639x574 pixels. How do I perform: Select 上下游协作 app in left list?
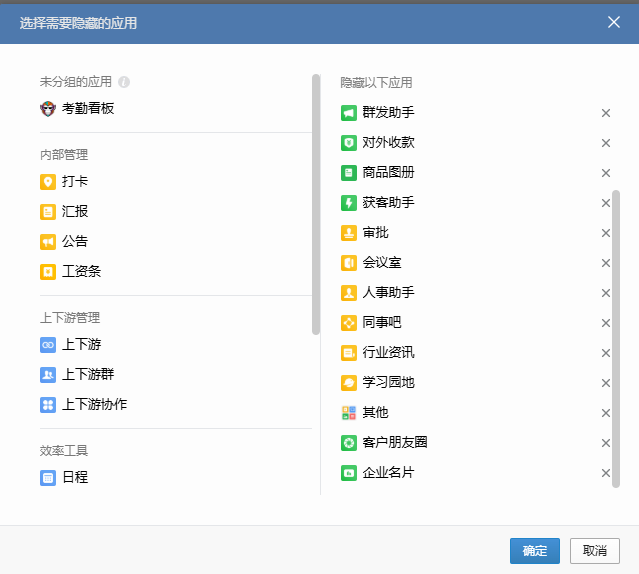(x=94, y=405)
